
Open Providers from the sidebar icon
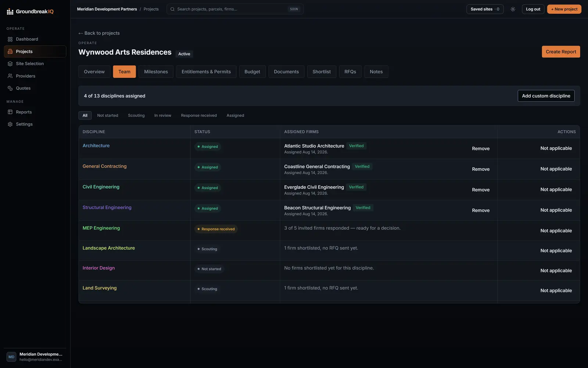coord(10,76)
